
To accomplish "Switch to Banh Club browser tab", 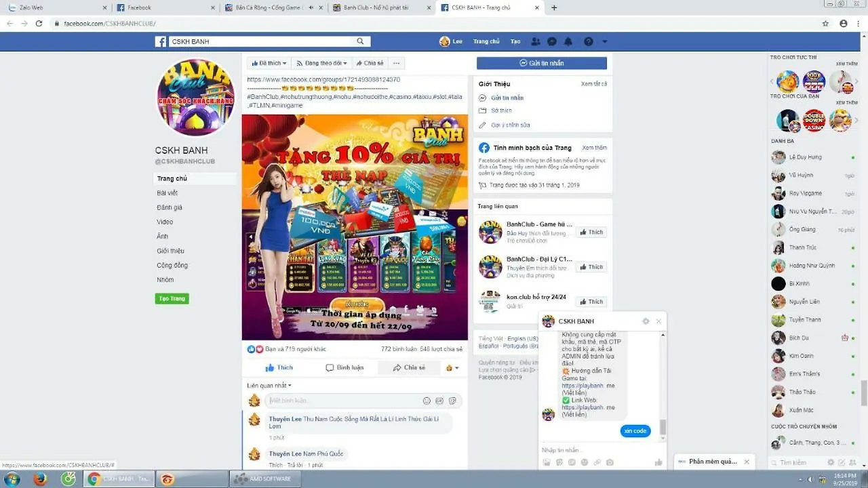I will [x=382, y=7].
